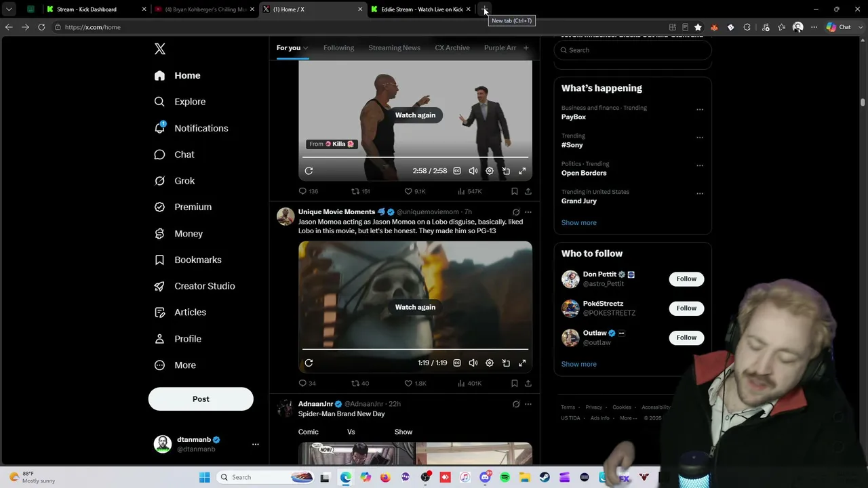Click Show more under What's happening
The width and height of the screenshot is (868, 488).
[578, 222]
